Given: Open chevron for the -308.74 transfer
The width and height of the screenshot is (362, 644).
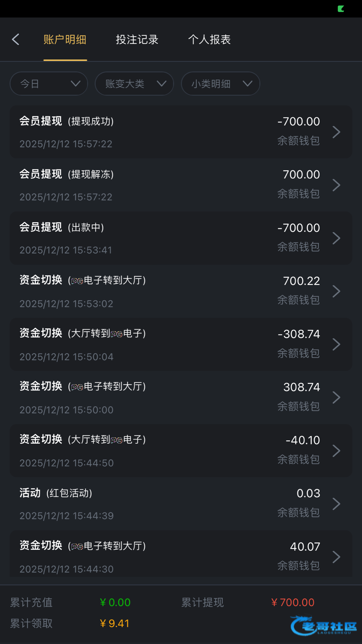Looking at the screenshot, I should [x=336, y=344].
